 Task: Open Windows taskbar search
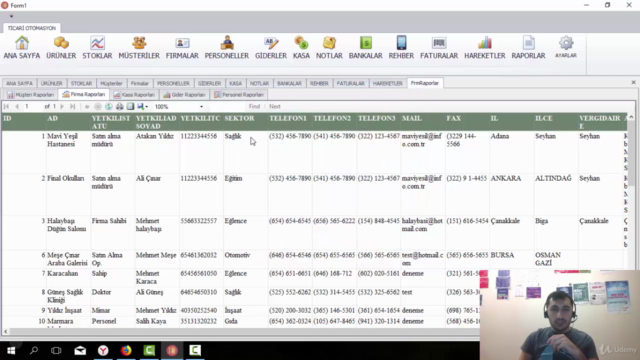coord(34,351)
